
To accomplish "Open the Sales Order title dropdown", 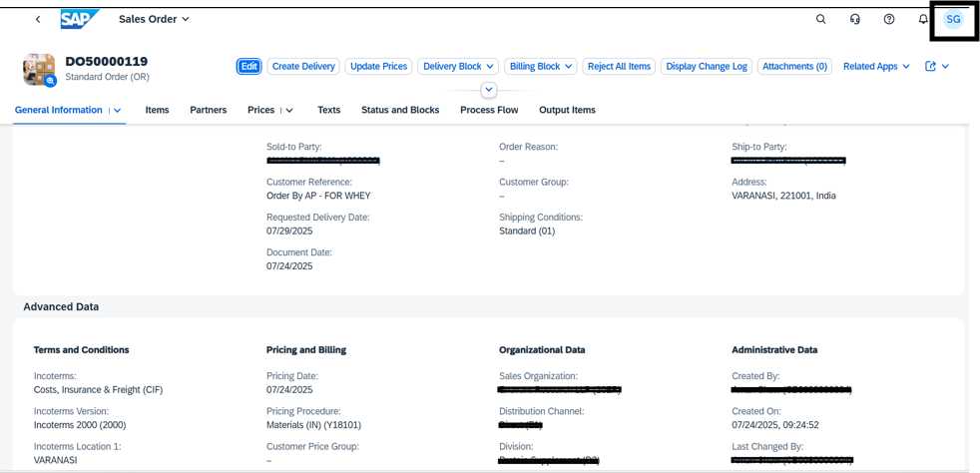I will 154,19.
